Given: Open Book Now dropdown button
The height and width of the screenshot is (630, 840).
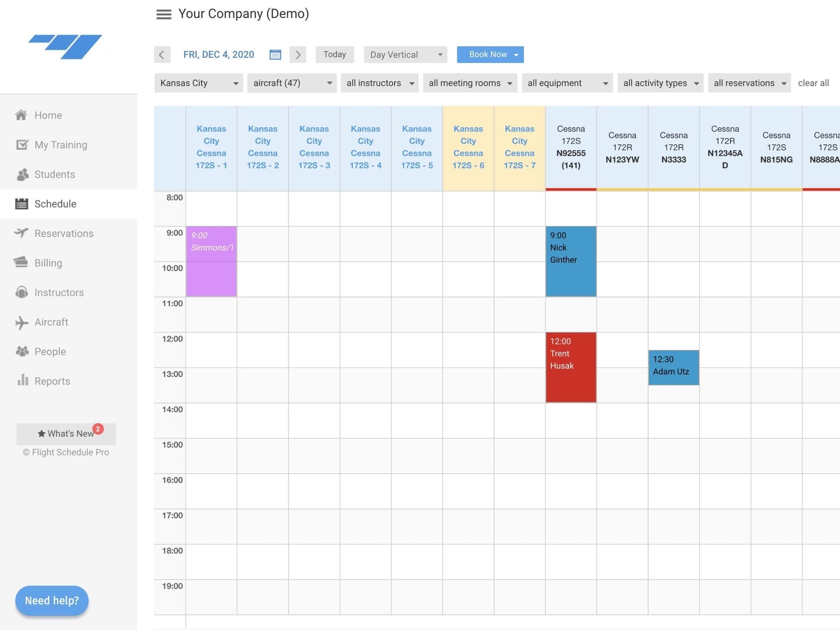Looking at the screenshot, I should (490, 55).
